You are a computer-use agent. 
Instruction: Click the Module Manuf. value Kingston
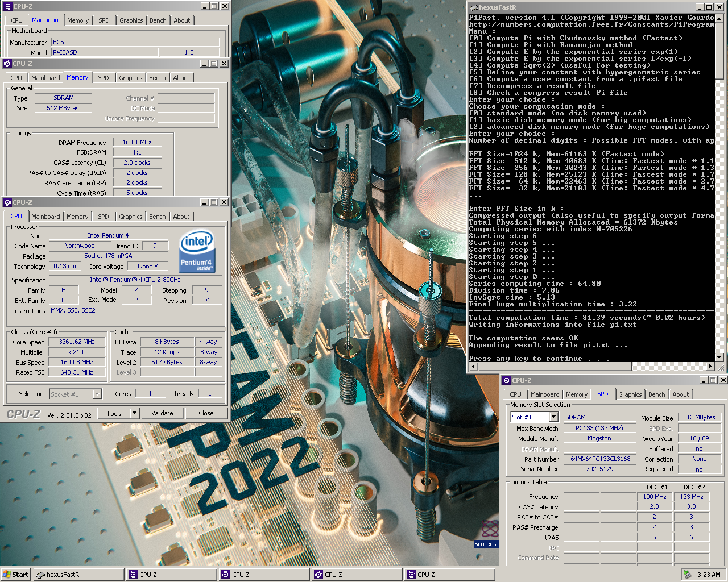(x=599, y=439)
